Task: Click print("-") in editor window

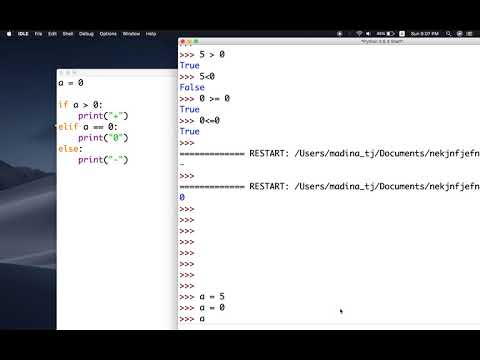Action: coord(103,160)
